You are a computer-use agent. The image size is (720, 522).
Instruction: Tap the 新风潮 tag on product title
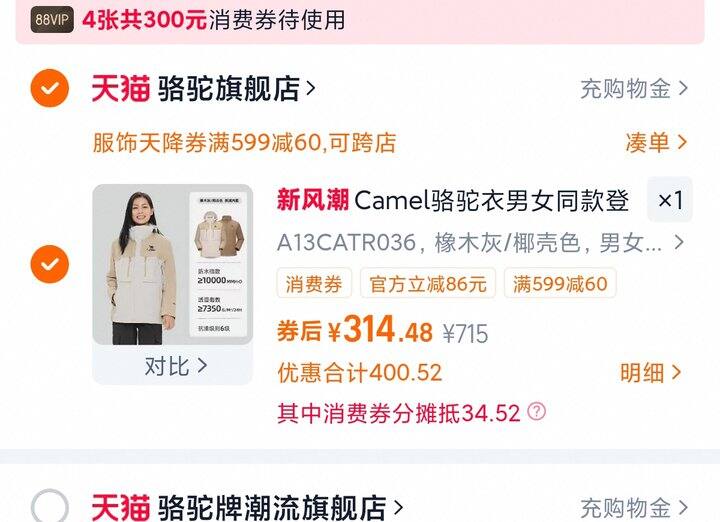(x=313, y=200)
